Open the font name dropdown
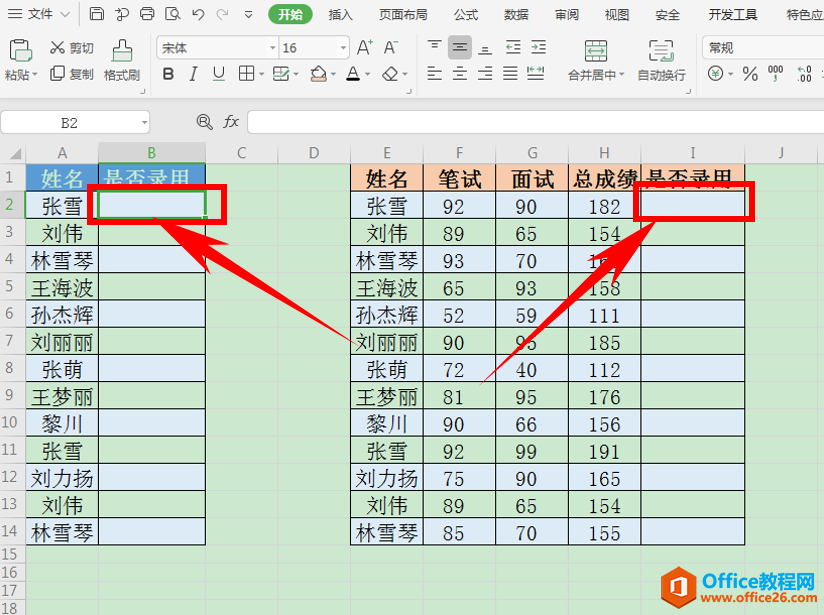The width and height of the screenshot is (824, 615). tap(273, 48)
